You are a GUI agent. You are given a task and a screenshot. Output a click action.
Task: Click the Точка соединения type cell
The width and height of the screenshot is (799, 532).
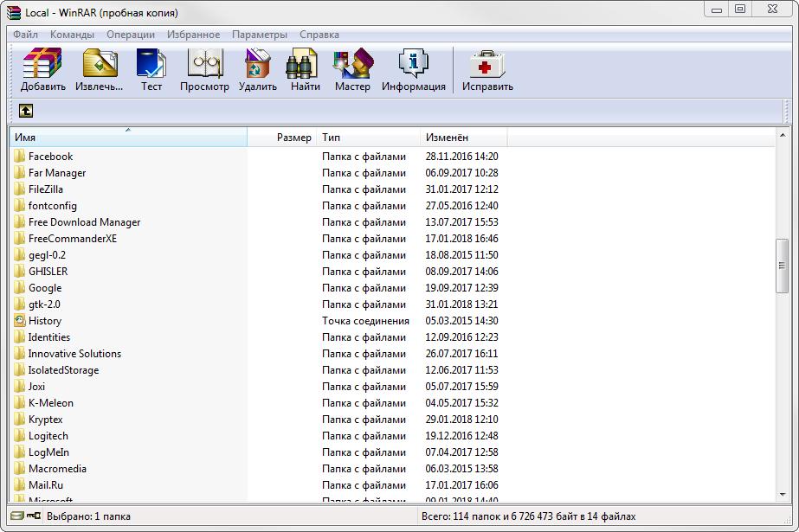[x=365, y=321]
